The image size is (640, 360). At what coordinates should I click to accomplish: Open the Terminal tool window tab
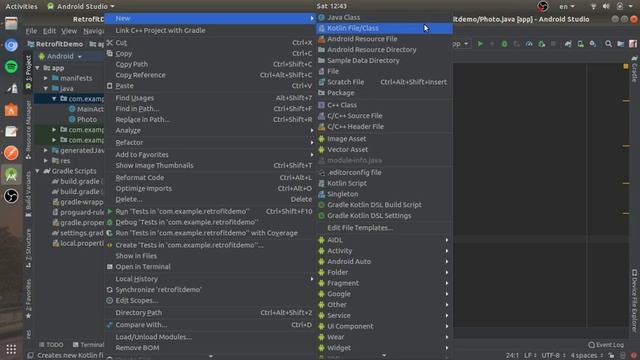pos(88,345)
